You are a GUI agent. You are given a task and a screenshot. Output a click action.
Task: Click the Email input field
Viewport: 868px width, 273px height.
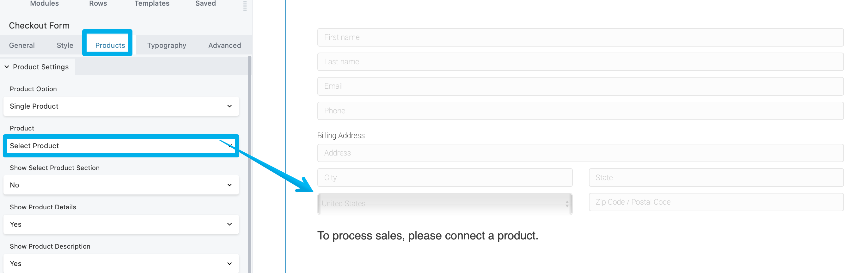[580, 86]
